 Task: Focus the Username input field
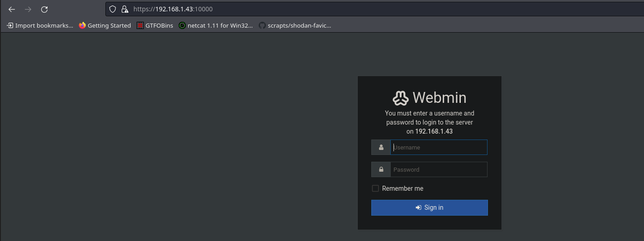pos(439,147)
